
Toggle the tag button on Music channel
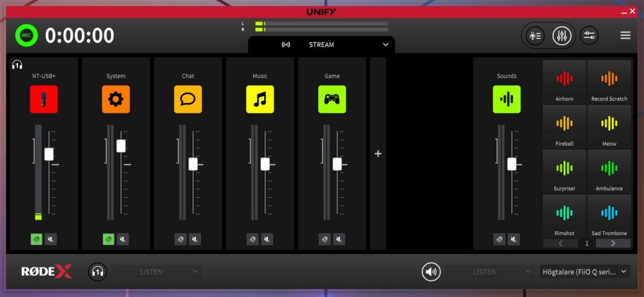tap(252, 239)
